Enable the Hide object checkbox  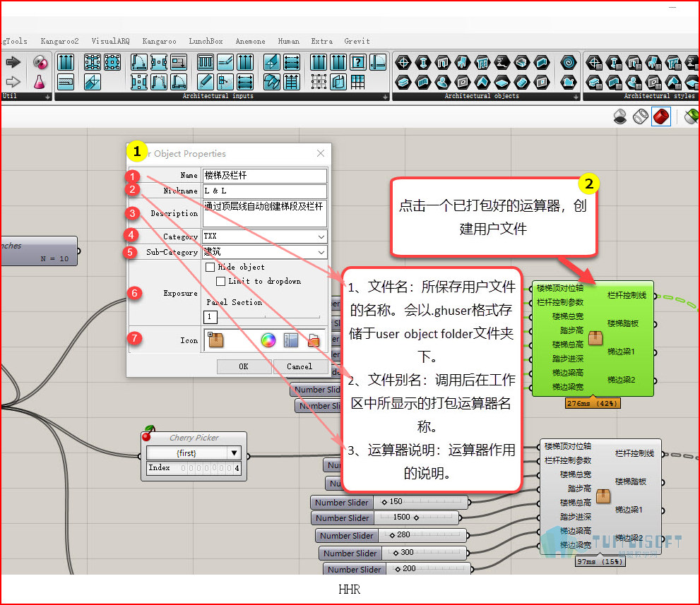(210, 268)
